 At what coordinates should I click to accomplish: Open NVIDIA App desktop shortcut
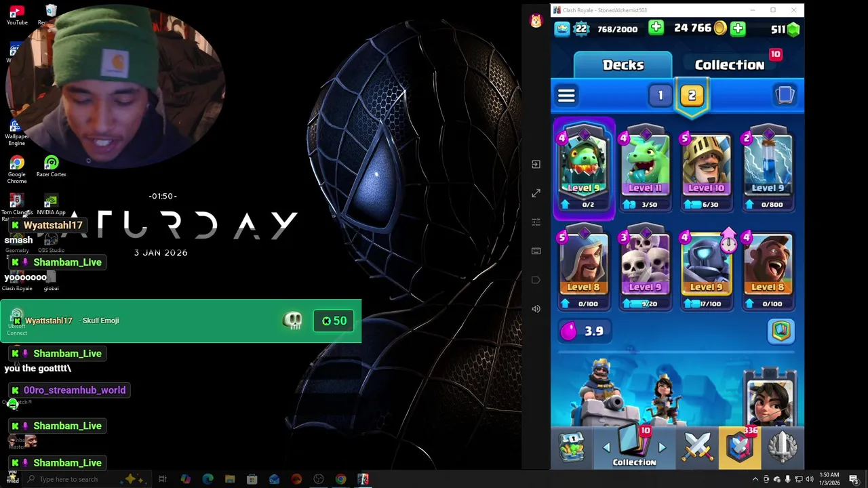click(51, 205)
